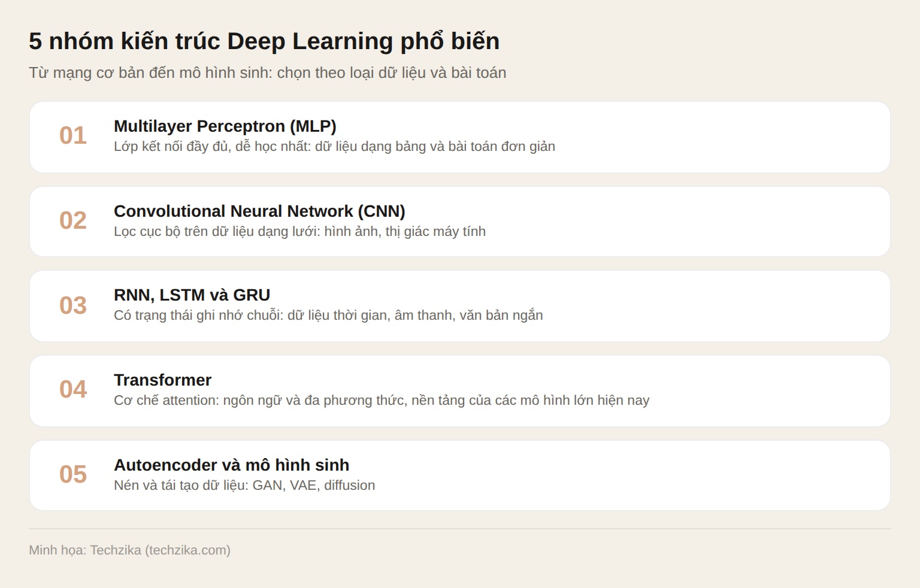This screenshot has height=588, width=920.
Task: Select the number 04 label
Action: tap(73, 390)
